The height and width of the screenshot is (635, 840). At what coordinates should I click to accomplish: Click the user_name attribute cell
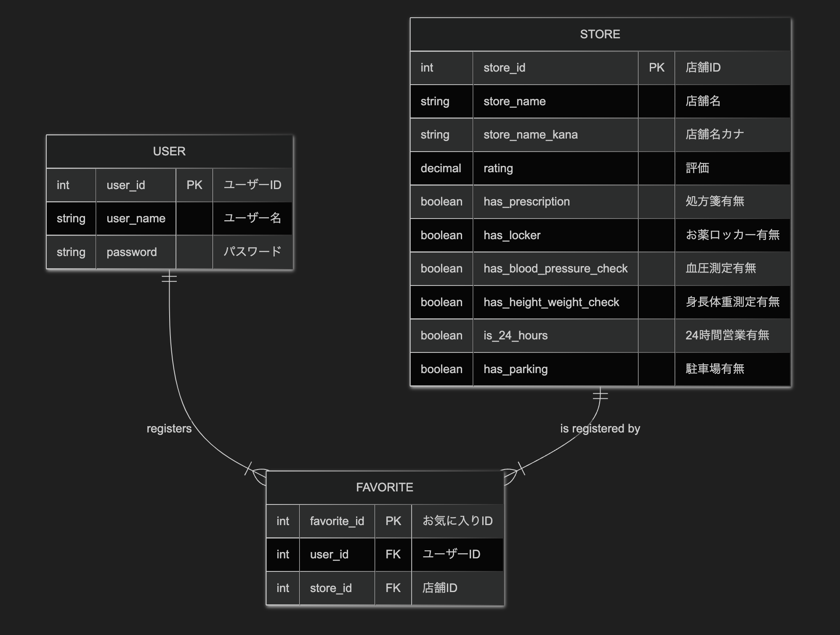coord(136,219)
